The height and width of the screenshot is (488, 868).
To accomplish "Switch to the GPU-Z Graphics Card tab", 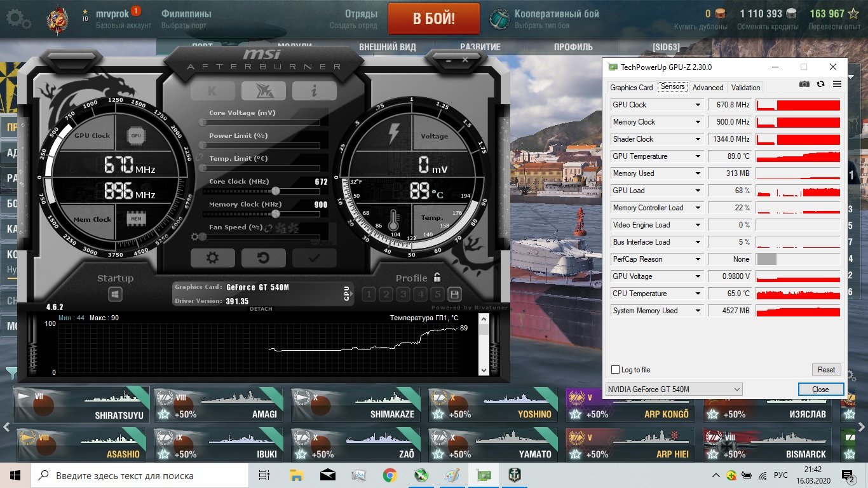I will 632,88.
